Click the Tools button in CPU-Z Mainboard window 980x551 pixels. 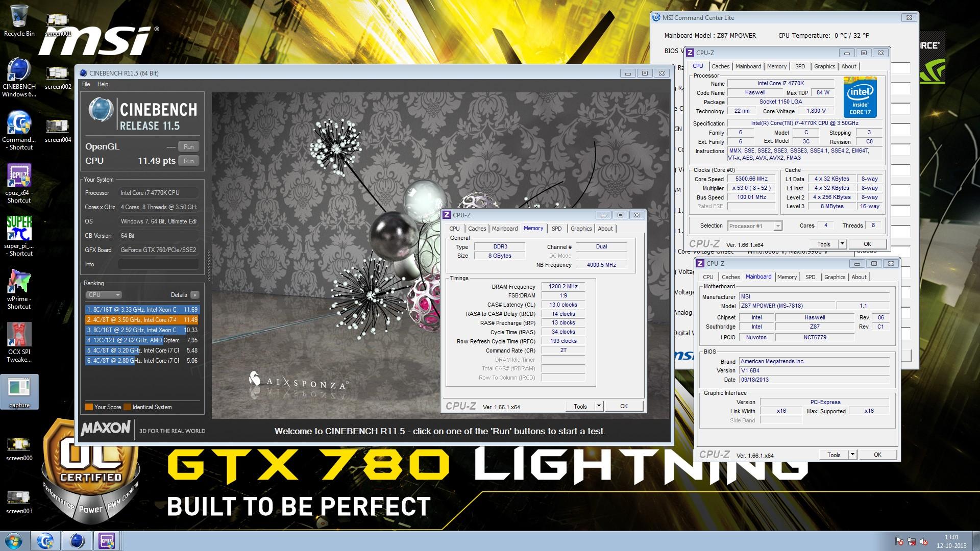834,455
